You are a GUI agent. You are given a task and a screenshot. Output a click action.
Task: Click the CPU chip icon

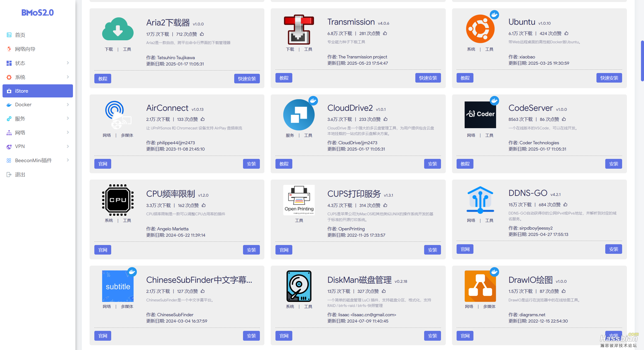pos(118,200)
